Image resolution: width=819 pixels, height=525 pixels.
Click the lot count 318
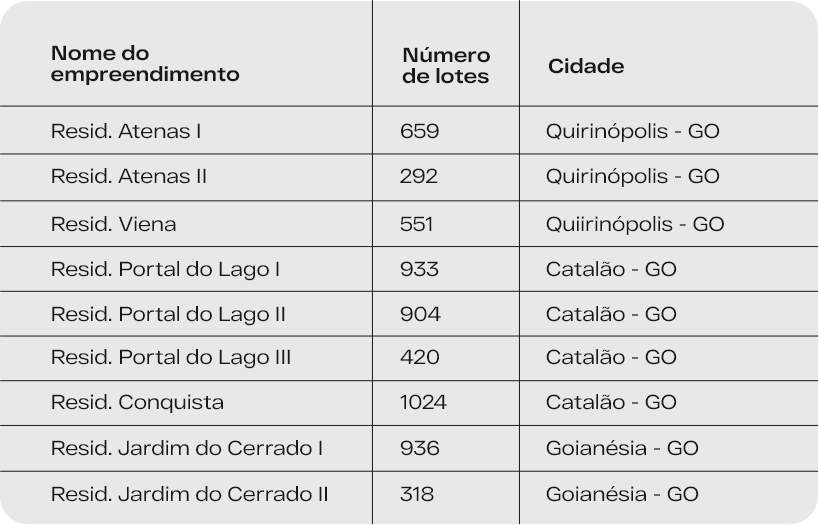[x=417, y=494]
